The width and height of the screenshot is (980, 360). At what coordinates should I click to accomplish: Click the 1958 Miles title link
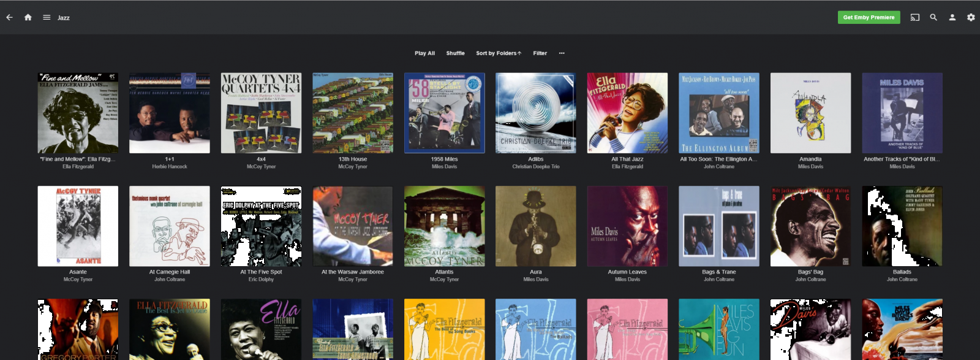point(444,159)
